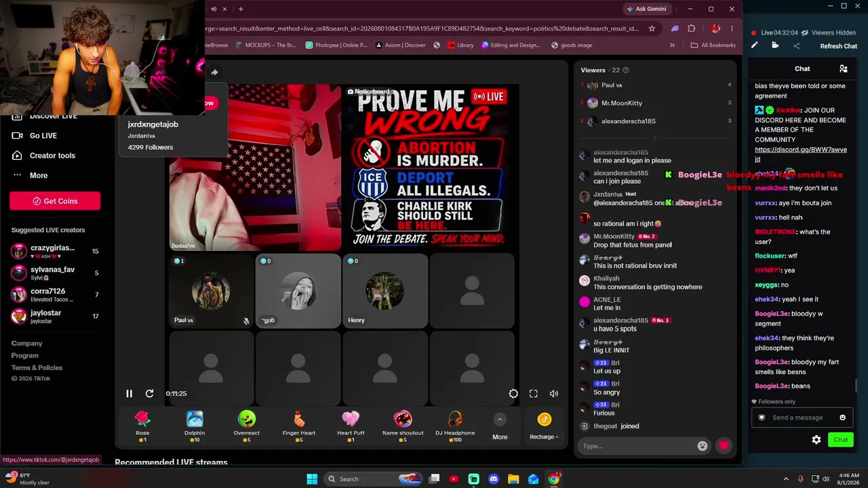Open suggested creator corra7126 LIVE
868x488 pixels.
pyautogui.click(x=55, y=295)
